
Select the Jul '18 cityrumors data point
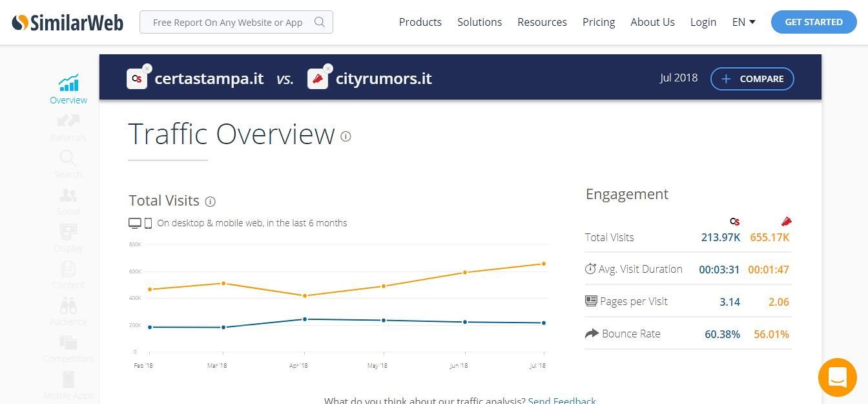(x=544, y=264)
